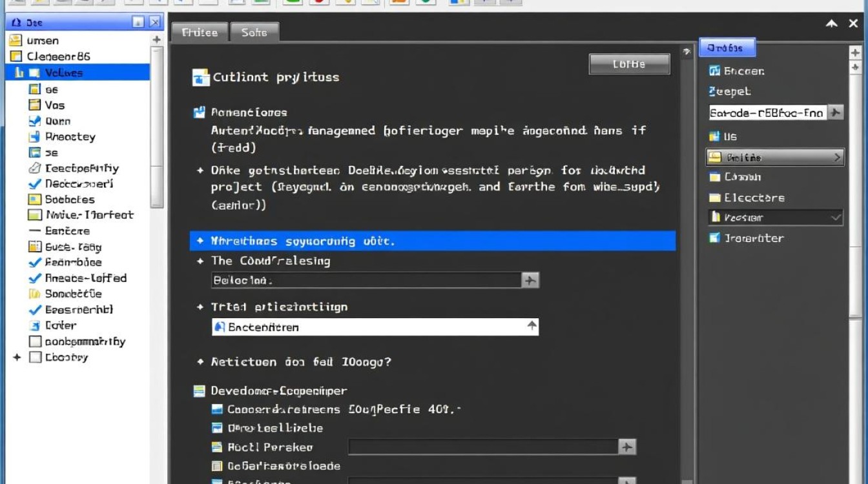Viewport: 868px width, 484px height.
Task: Click the Lôfße button
Action: click(629, 65)
